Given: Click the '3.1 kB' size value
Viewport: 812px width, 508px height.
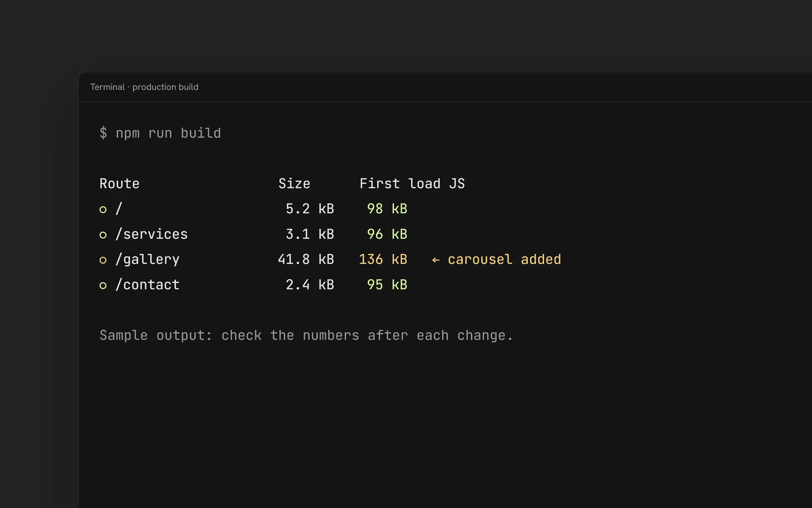Looking at the screenshot, I should tap(310, 234).
